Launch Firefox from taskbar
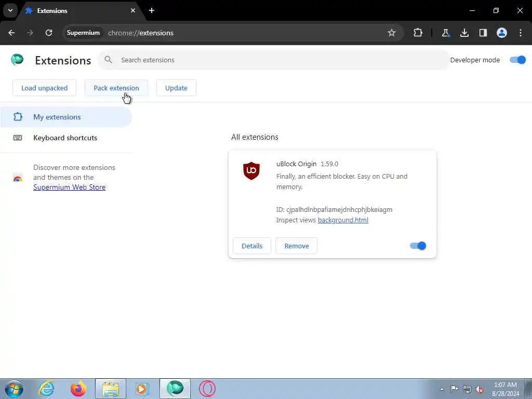 tap(78, 389)
